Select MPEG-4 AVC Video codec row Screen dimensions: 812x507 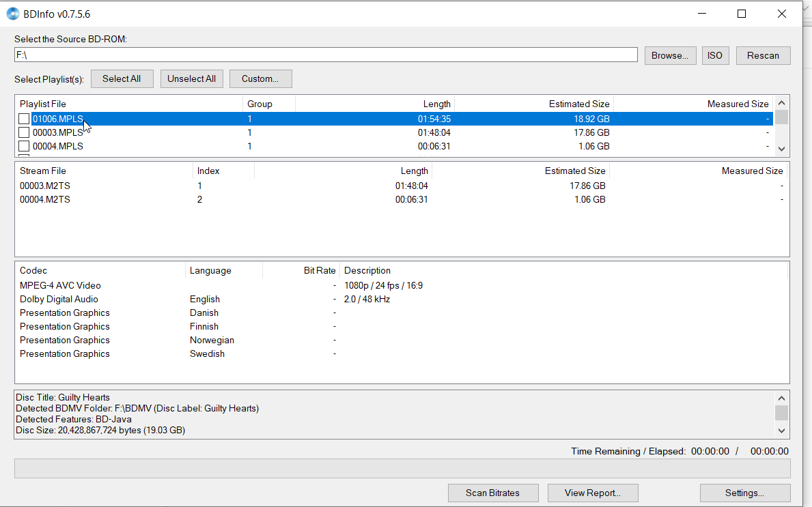pos(402,286)
